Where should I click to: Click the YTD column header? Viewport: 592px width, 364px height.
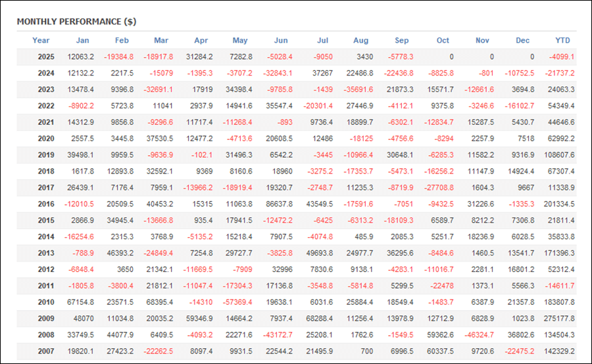click(562, 40)
